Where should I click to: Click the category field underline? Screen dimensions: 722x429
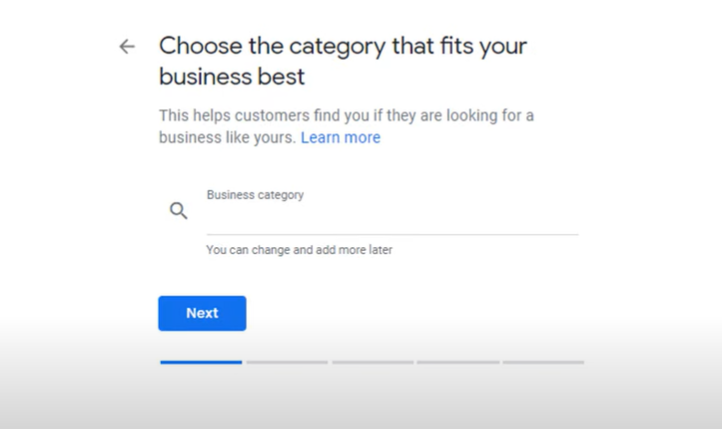pyautogui.click(x=391, y=234)
